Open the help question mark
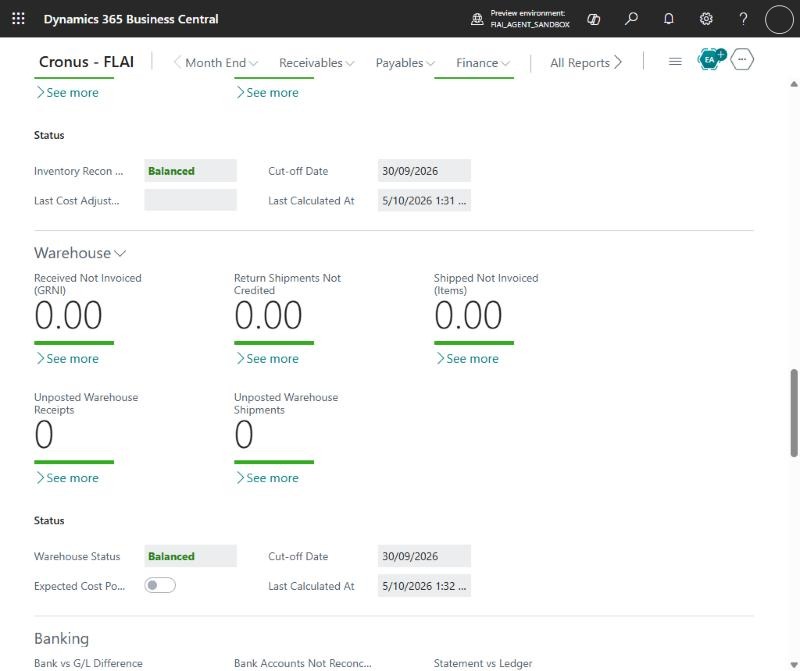This screenshot has height=671, width=800. pos(743,19)
